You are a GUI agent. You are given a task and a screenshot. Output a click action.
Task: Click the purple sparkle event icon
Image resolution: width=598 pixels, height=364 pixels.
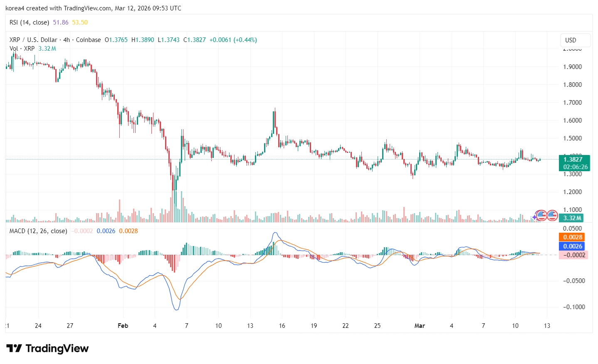point(534,217)
